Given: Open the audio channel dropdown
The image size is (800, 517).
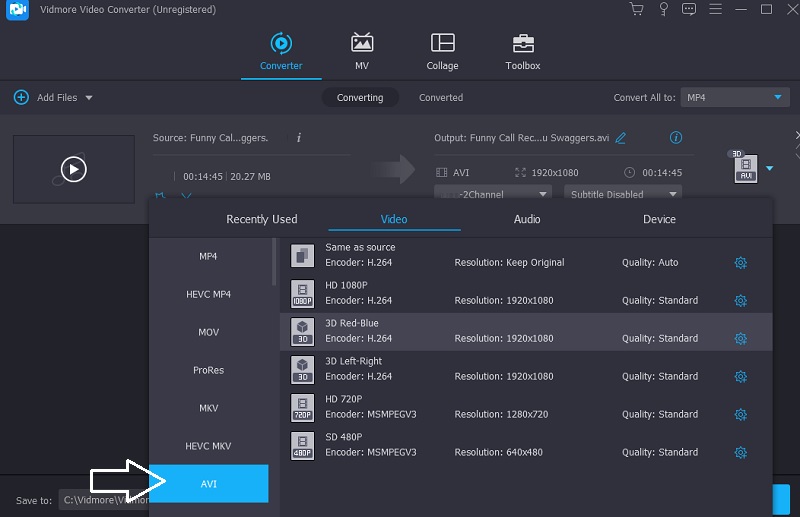Looking at the screenshot, I should [x=493, y=194].
